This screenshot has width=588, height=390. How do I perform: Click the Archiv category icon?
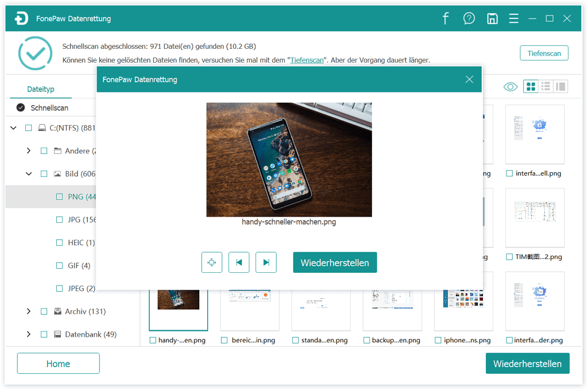(x=57, y=311)
